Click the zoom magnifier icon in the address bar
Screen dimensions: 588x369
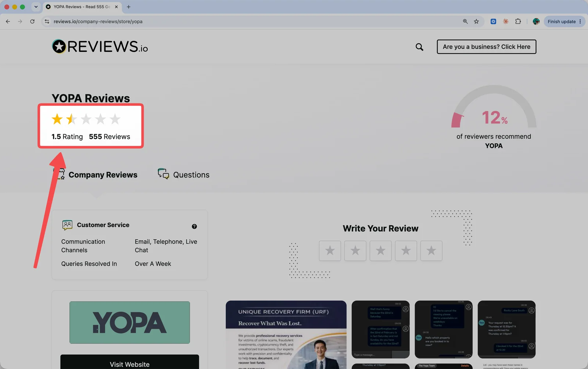(x=465, y=21)
